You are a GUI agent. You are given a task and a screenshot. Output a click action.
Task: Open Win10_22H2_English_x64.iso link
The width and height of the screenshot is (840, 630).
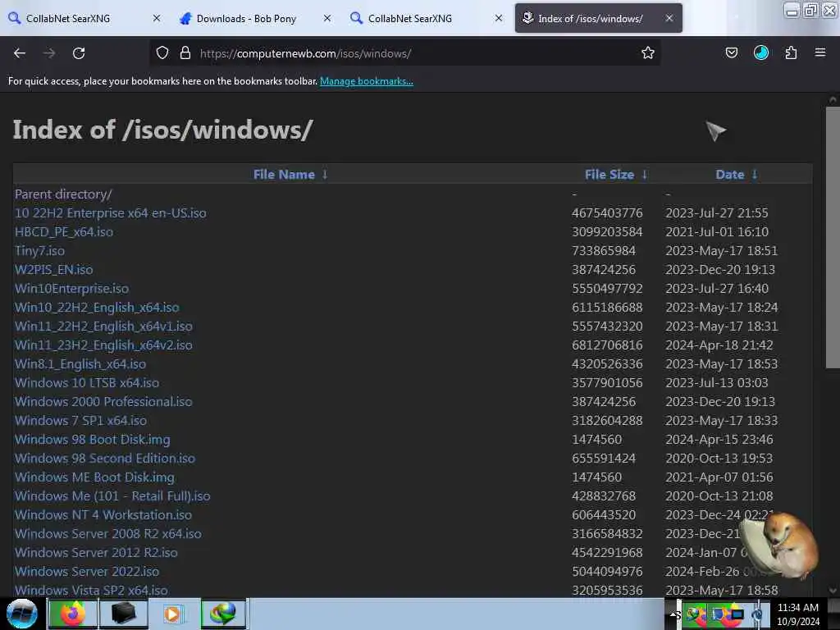coord(97,308)
